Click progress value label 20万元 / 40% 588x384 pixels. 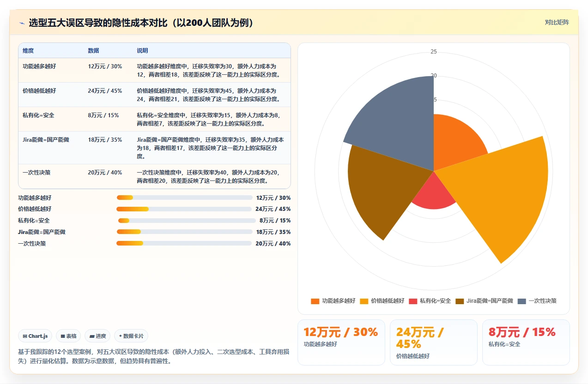pyautogui.click(x=273, y=244)
